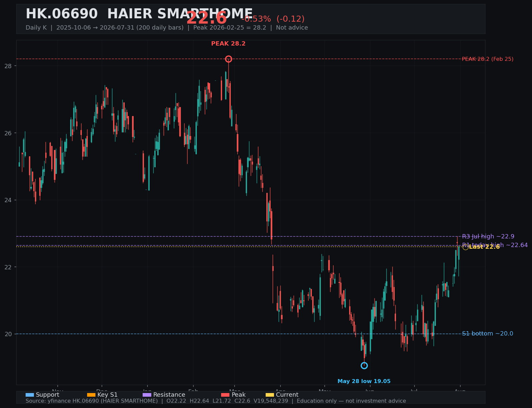Click "Peak 2026-02-25 = 28.2" in the subtitle
The height and width of the screenshot is (408, 532).
(230, 28)
